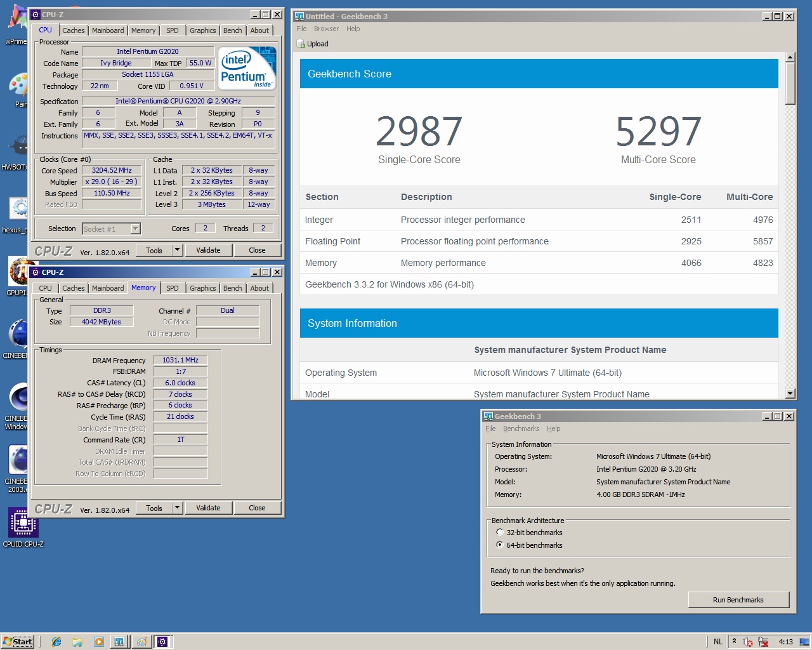812x650 pixels.
Task: Open the network tray icon
Action: [x=763, y=642]
